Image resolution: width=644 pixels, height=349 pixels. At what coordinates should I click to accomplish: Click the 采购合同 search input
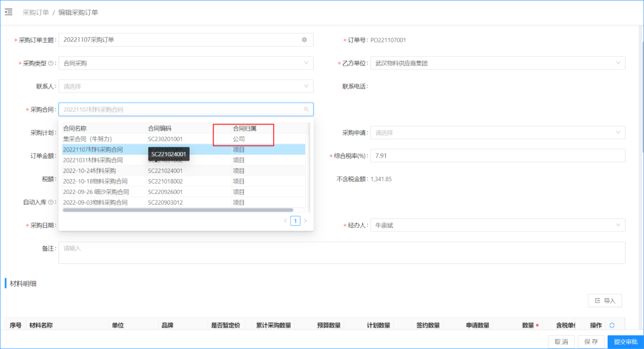pyautogui.click(x=186, y=109)
